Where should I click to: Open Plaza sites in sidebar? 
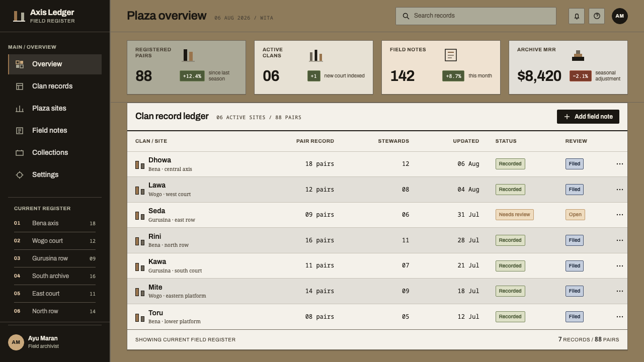(55, 109)
